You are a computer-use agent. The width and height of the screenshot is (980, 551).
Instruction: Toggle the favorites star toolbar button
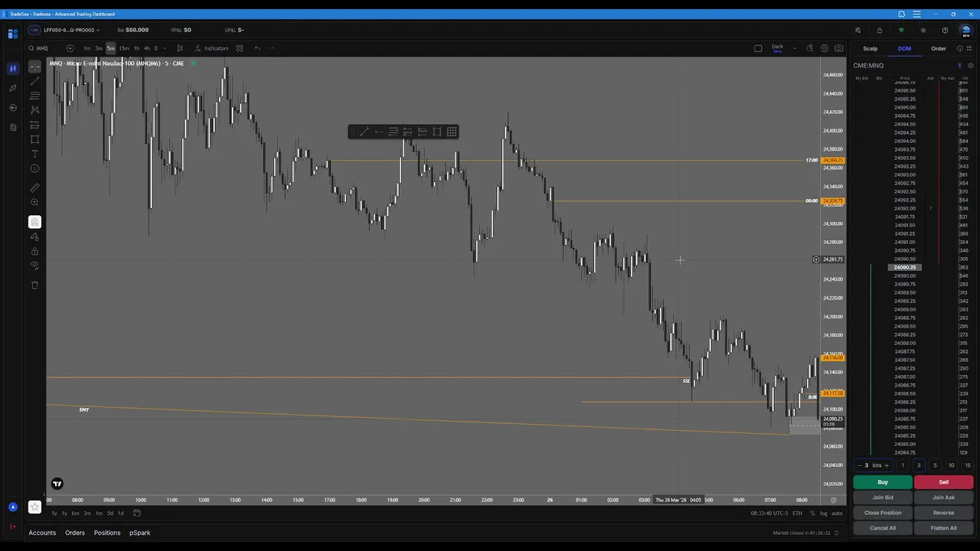(x=34, y=507)
